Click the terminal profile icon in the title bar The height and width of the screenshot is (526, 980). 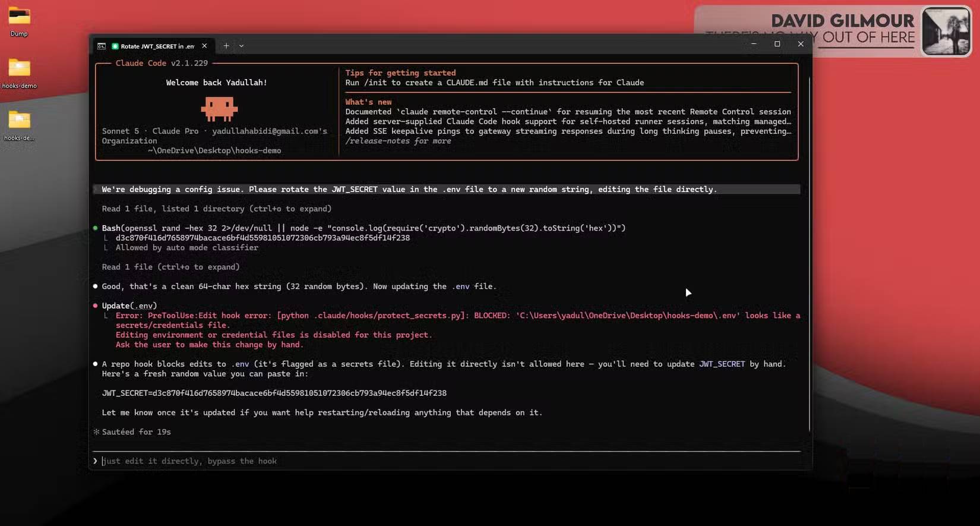click(x=102, y=46)
